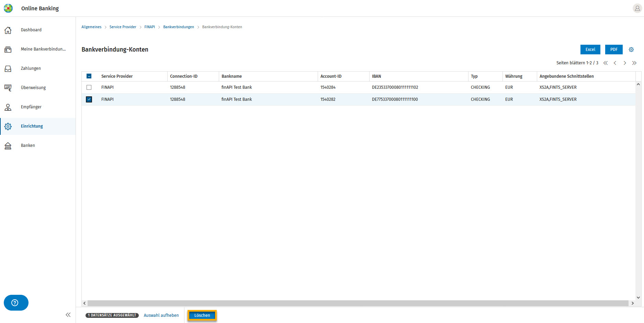
Task: Click Auswahl aufheben link
Action: (161, 315)
